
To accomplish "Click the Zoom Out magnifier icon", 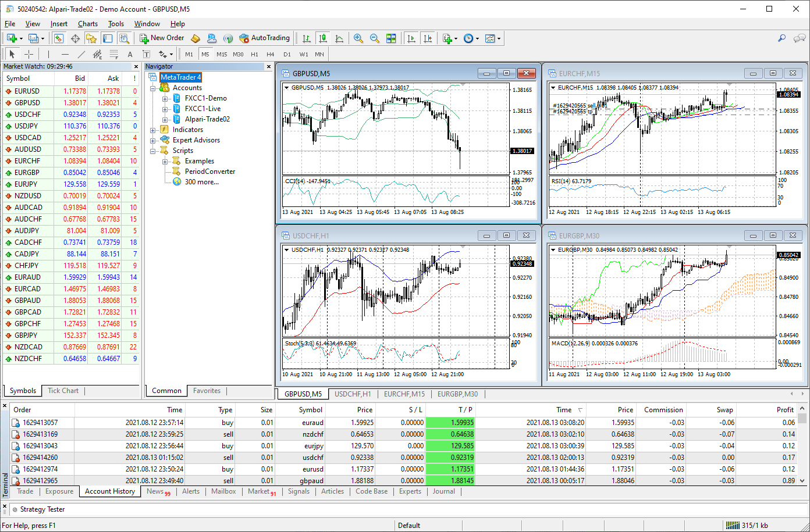I will (375, 38).
